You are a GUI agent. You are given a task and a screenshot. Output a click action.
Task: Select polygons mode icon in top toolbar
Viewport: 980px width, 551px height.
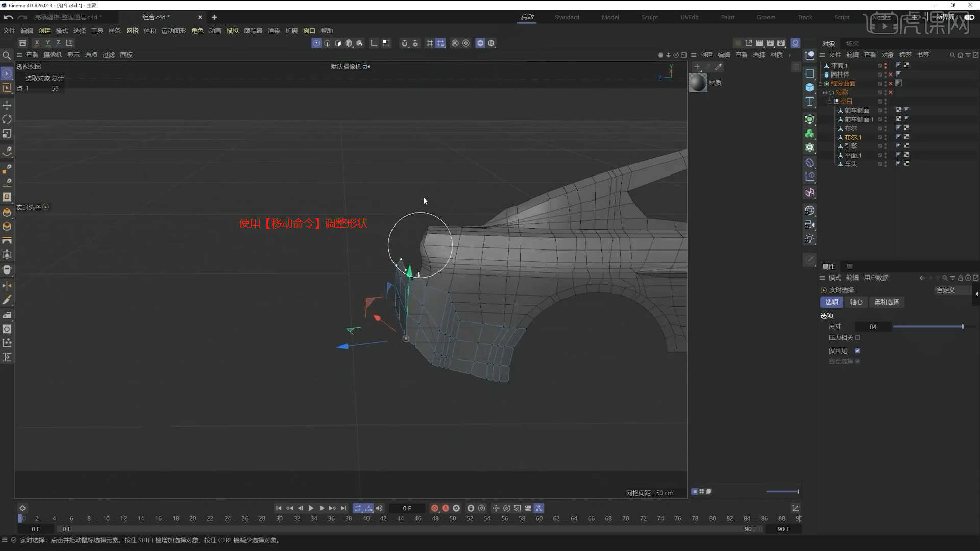point(338,43)
